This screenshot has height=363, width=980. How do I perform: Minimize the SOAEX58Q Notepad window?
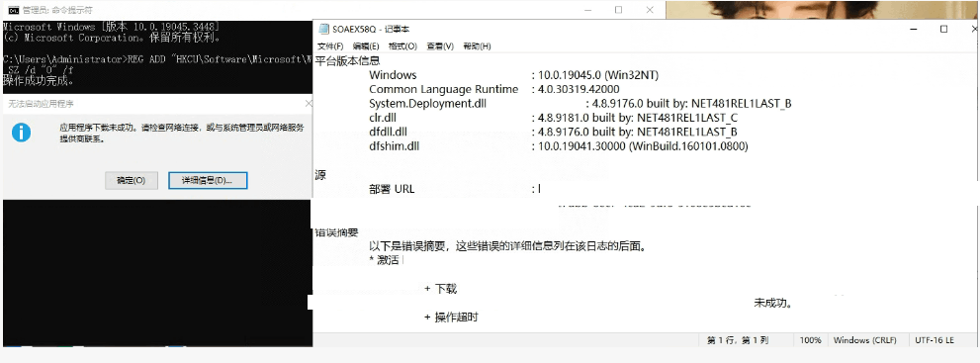tap(915, 30)
